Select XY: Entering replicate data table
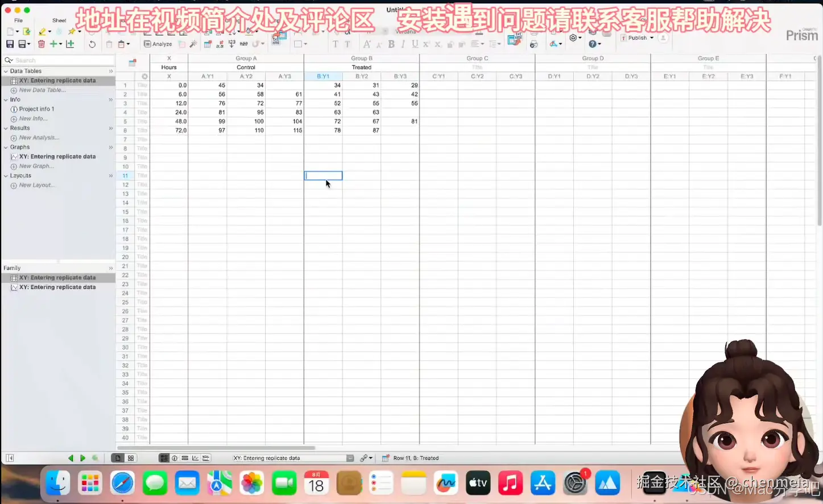823x504 pixels. click(x=57, y=81)
